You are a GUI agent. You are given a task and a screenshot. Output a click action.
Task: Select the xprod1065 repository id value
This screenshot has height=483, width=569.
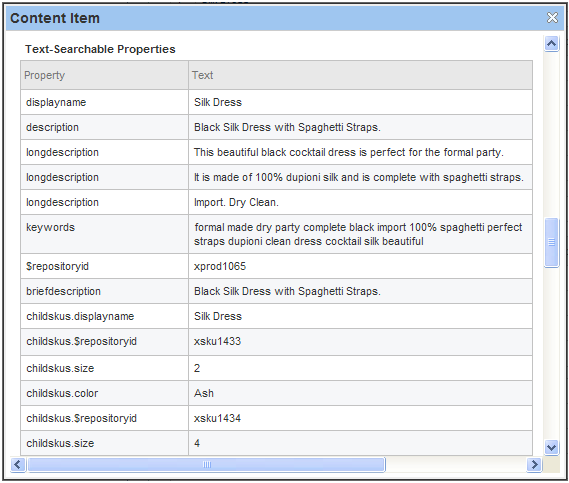220,266
